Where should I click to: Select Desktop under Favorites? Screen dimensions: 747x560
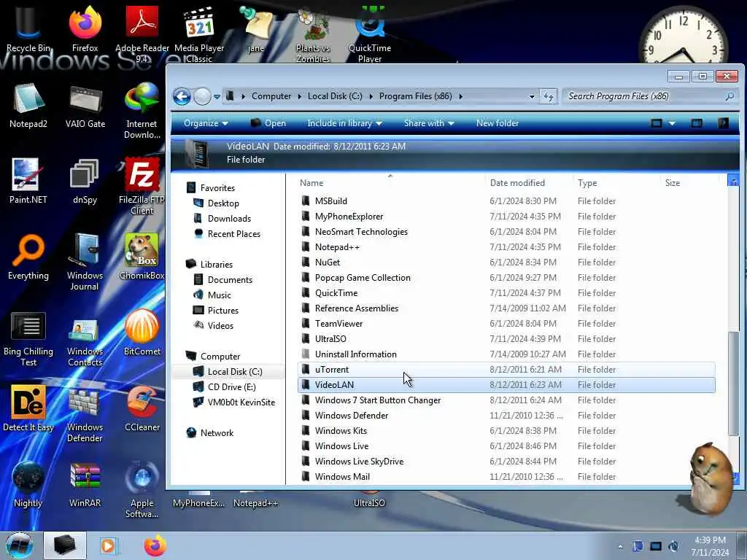[x=216, y=203]
